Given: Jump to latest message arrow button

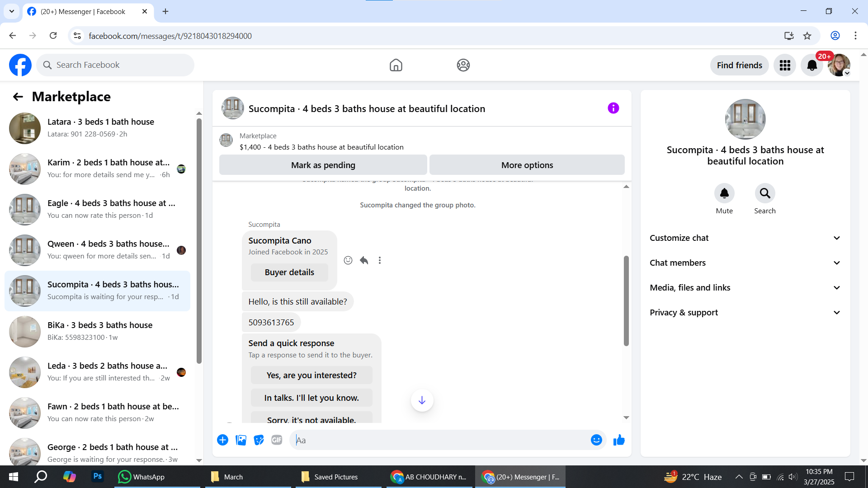Looking at the screenshot, I should pyautogui.click(x=422, y=400).
